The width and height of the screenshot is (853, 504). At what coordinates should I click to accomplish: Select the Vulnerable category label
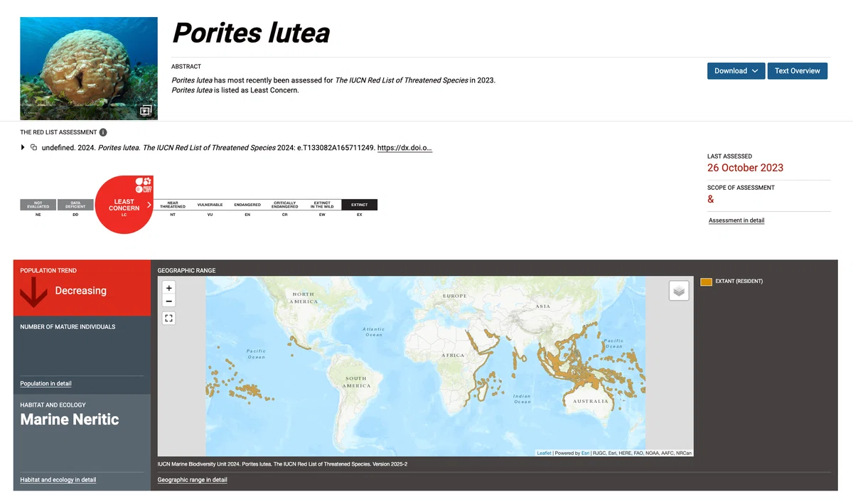tap(210, 205)
